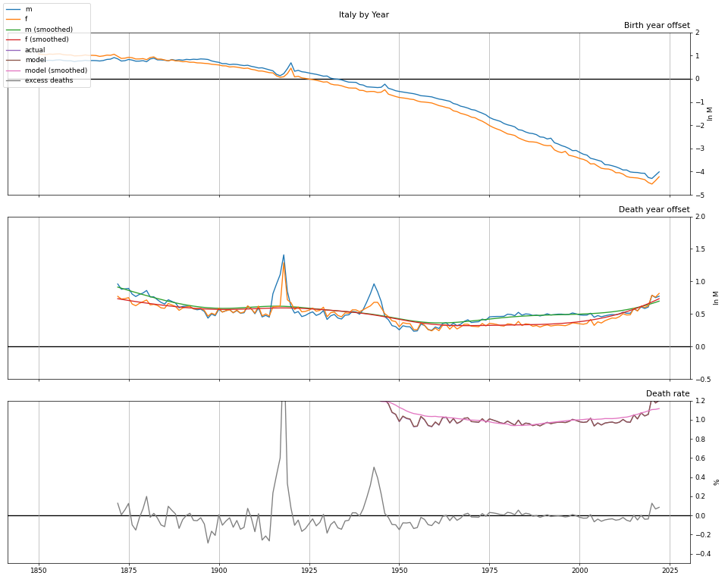Viewport: 728px width, 582px height.
Task: Click the 1.2 tick on Death rate axis
Action: pos(703,401)
